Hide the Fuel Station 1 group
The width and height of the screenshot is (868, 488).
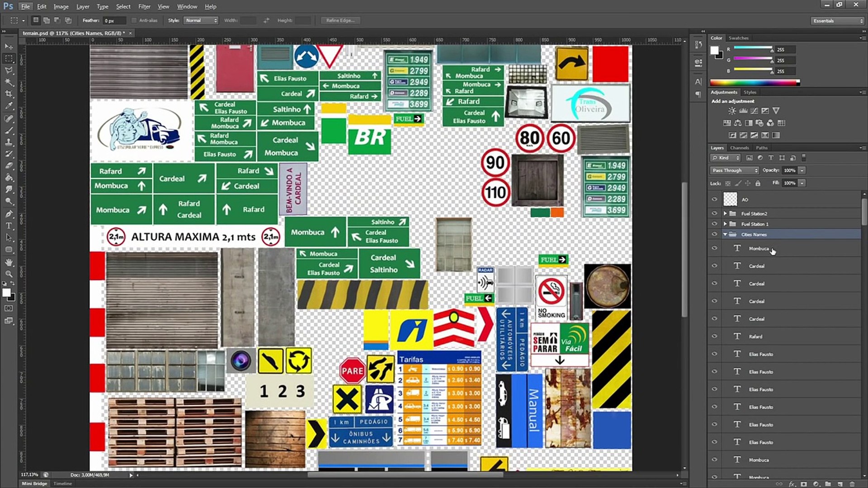click(714, 224)
